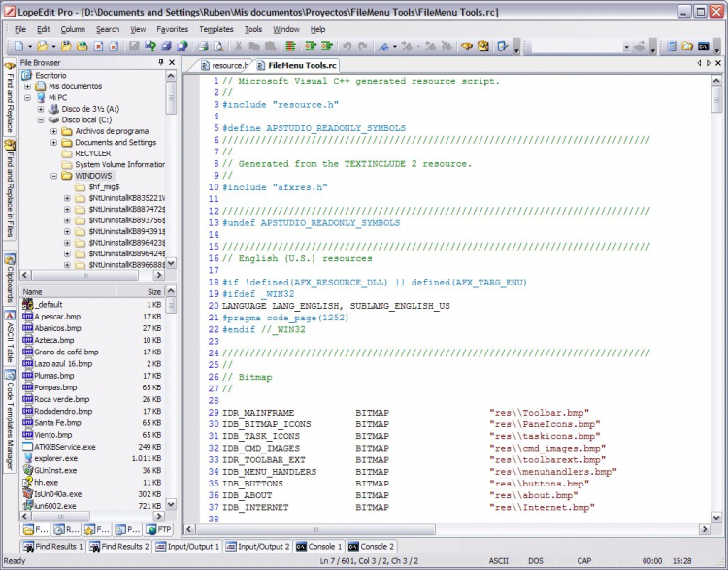Select explorer.exe in the file list
This screenshot has height=570, width=728.
click(x=55, y=457)
